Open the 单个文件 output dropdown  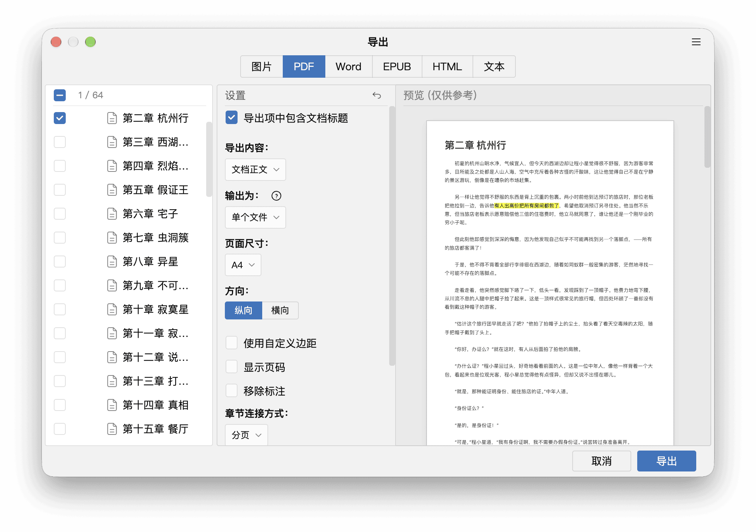(255, 217)
